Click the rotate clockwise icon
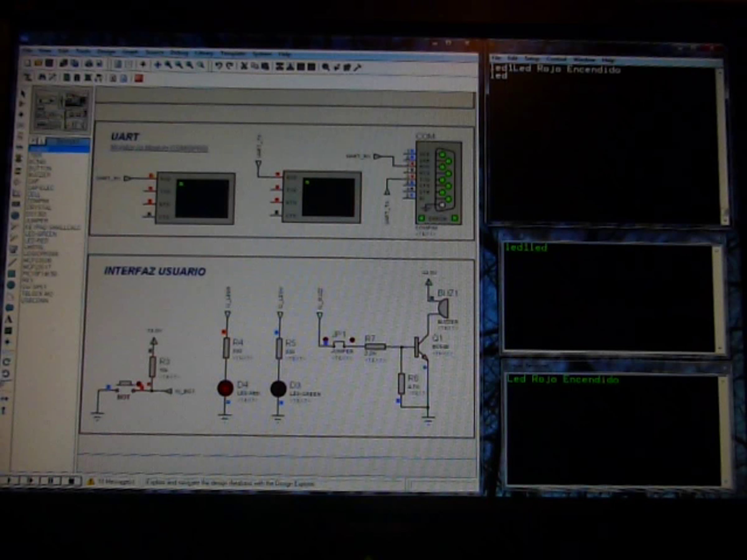 point(7,362)
